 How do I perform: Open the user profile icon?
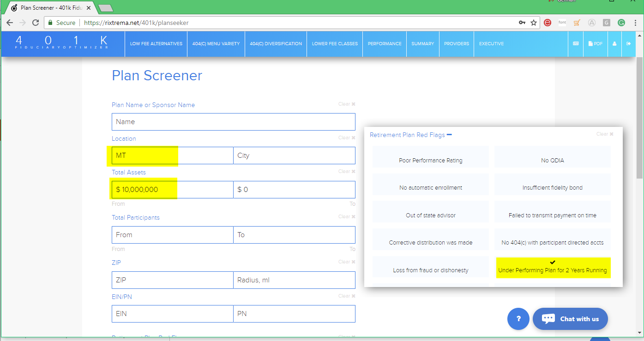[614, 44]
